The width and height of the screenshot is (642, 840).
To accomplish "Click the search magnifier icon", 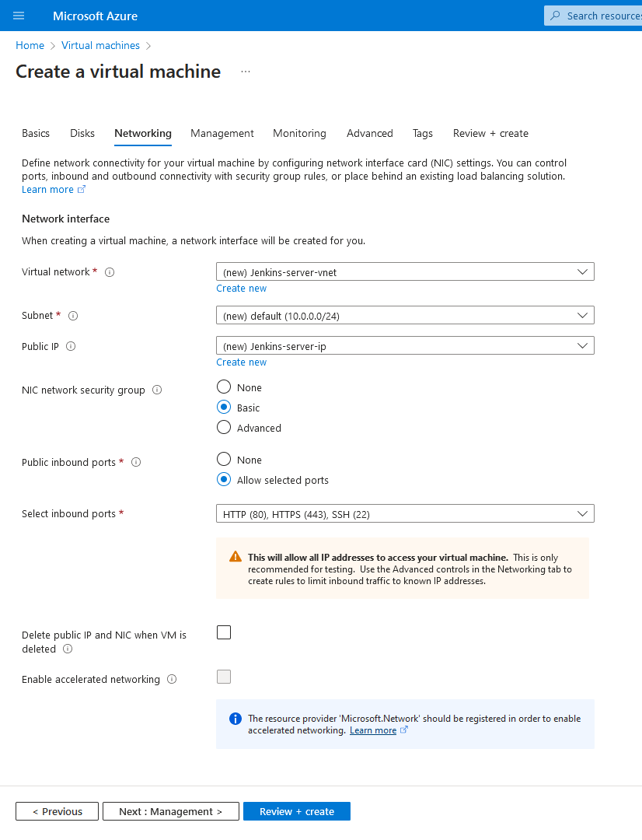I will coord(556,16).
